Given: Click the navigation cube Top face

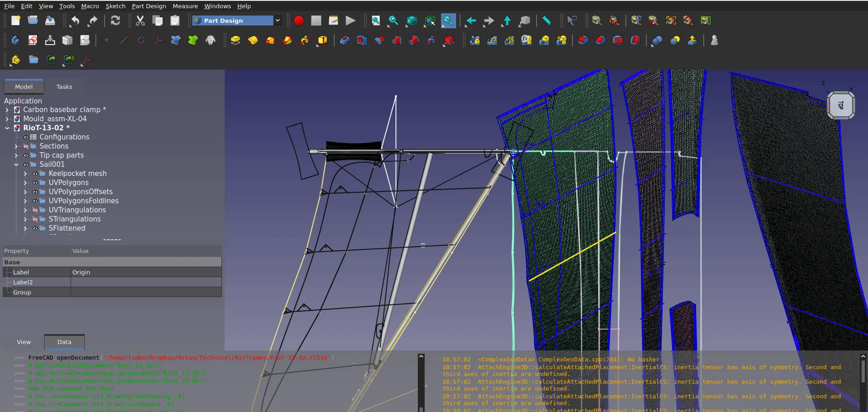Looking at the screenshot, I should [x=841, y=105].
